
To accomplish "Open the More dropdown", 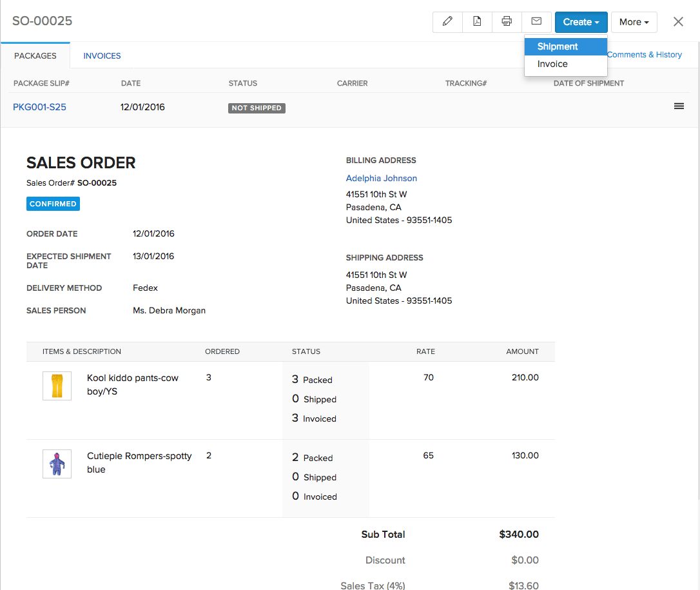I will click(634, 21).
